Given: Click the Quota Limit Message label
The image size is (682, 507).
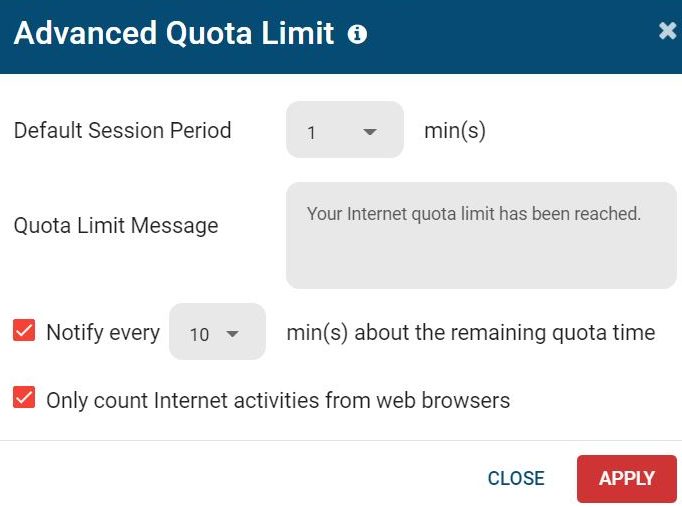Looking at the screenshot, I should click(116, 226).
